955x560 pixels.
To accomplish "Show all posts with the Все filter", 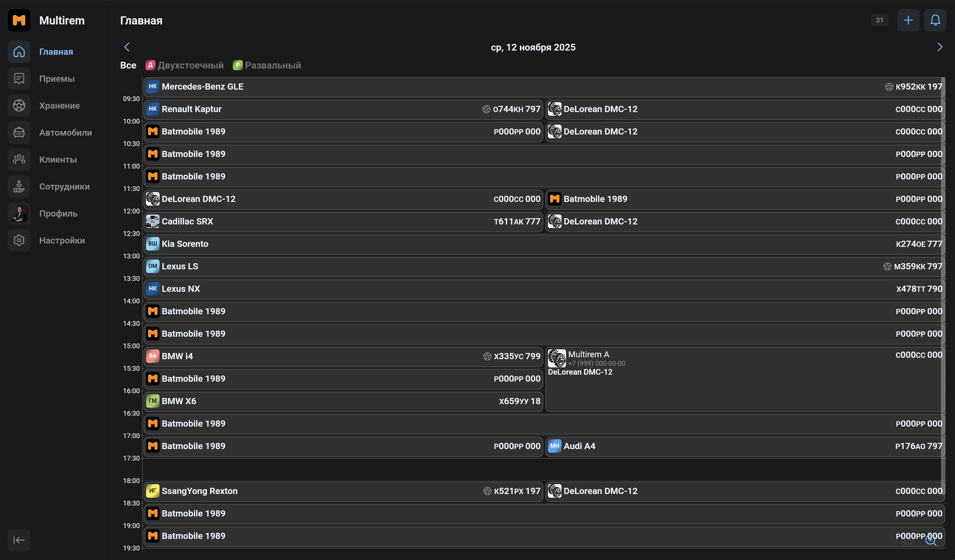I will pos(128,65).
